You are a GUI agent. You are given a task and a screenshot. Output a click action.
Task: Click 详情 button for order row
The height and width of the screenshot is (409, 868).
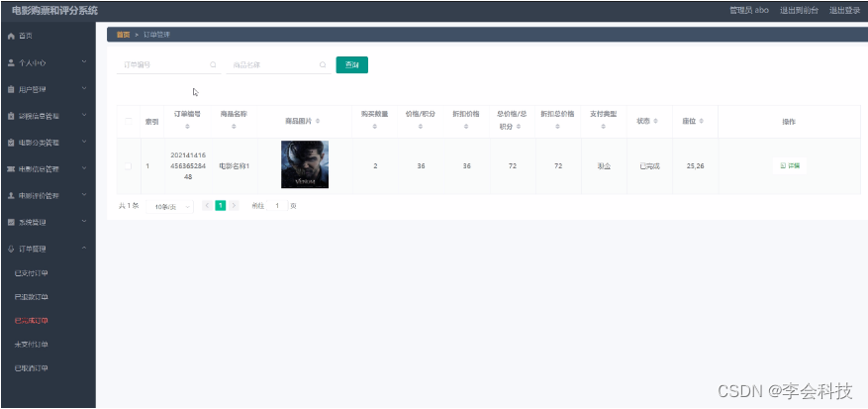790,165
